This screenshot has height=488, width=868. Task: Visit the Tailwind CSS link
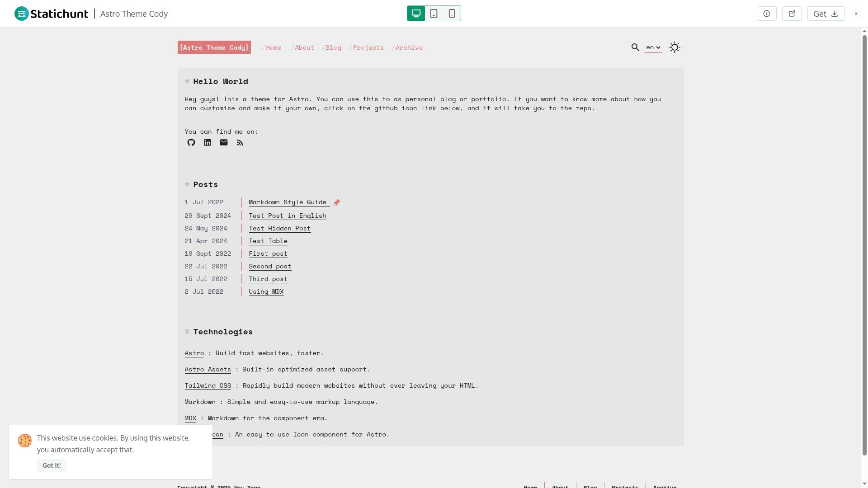pos(208,386)
